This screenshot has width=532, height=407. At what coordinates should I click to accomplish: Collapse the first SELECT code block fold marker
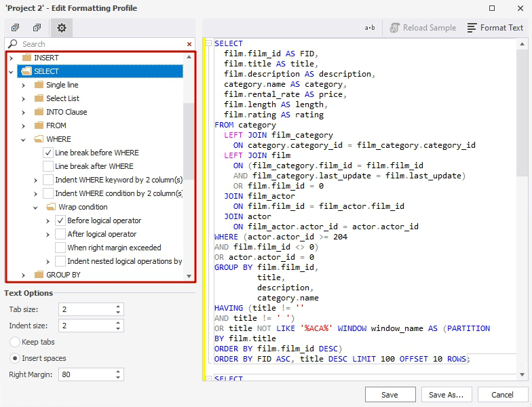pyautogui.click(x=209, y=43)
